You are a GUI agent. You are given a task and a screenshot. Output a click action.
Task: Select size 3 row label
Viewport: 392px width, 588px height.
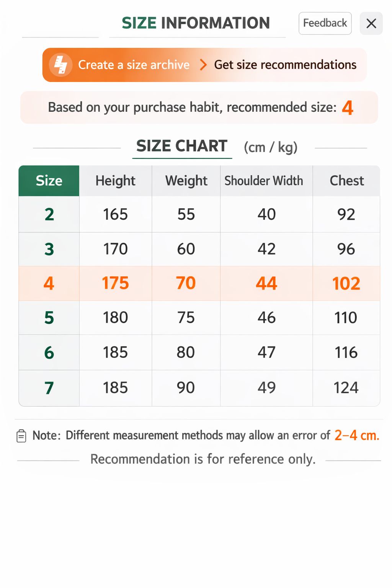49,249
